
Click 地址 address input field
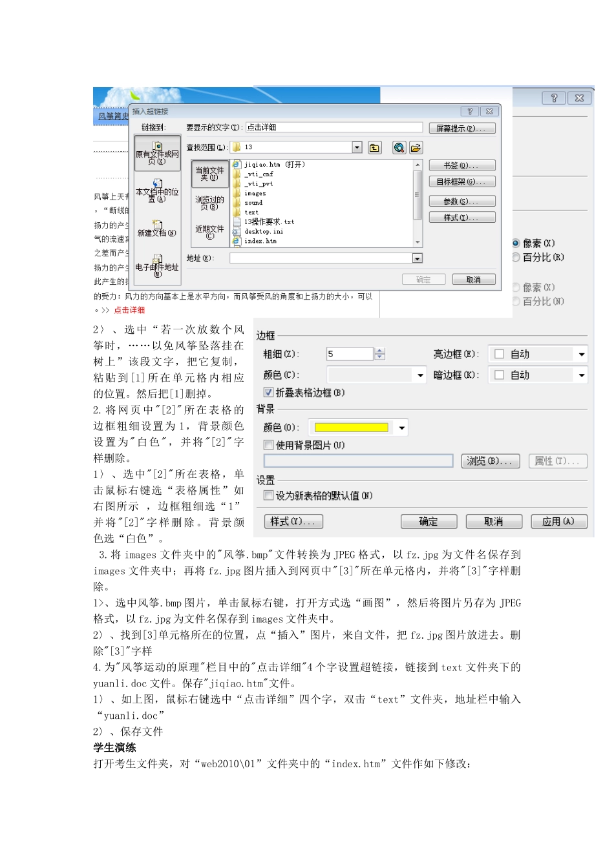pos(321,258)
